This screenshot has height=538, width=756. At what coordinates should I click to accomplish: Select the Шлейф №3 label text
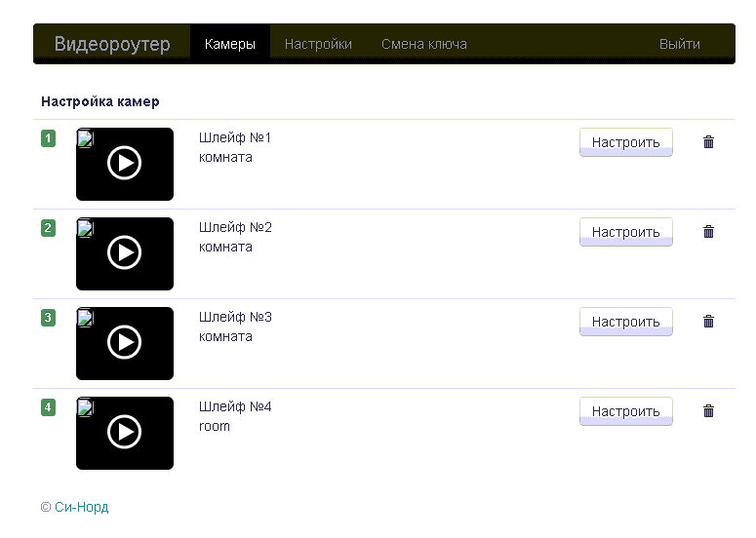235,317
